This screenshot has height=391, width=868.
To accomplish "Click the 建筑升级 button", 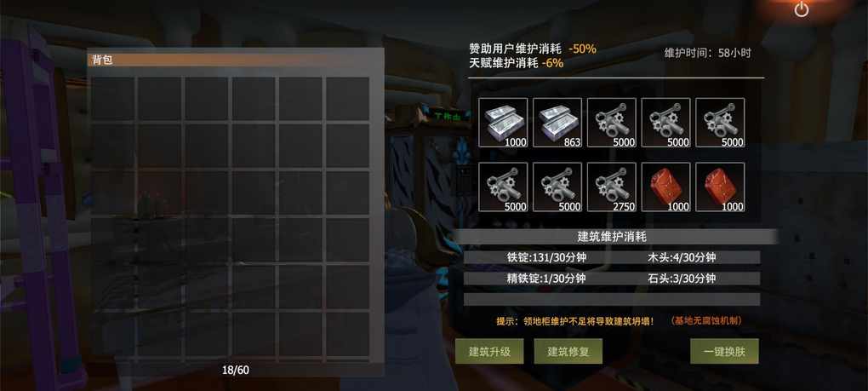I will pyautogui.click(x=489, y=351).
